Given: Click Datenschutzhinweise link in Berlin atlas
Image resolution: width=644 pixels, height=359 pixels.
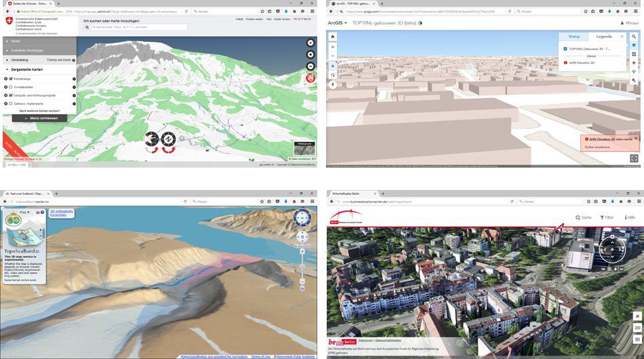Looking at the screenshot, I should [388, 341].
